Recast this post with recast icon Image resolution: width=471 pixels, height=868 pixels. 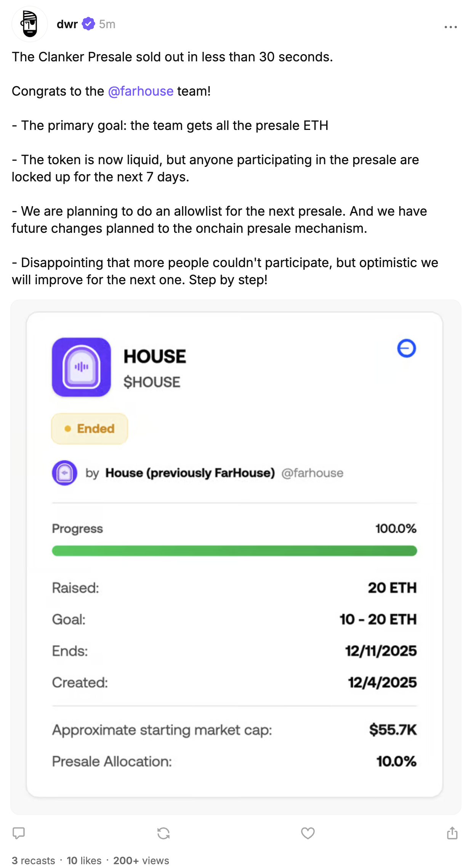(163, 833)
